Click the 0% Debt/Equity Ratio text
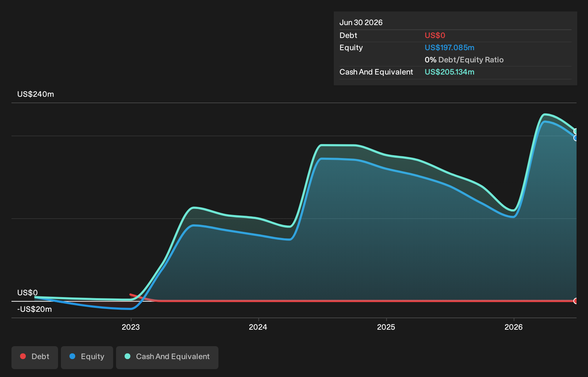This screenshot has height=377, width=588. (464, 60)
